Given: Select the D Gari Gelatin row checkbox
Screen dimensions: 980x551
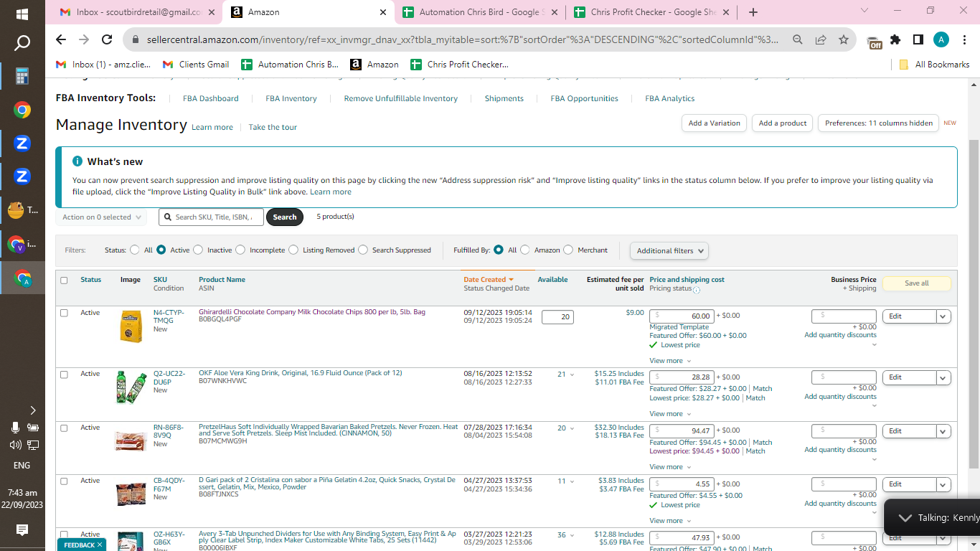Looking at the screenshot, I should tap(64, 481).
